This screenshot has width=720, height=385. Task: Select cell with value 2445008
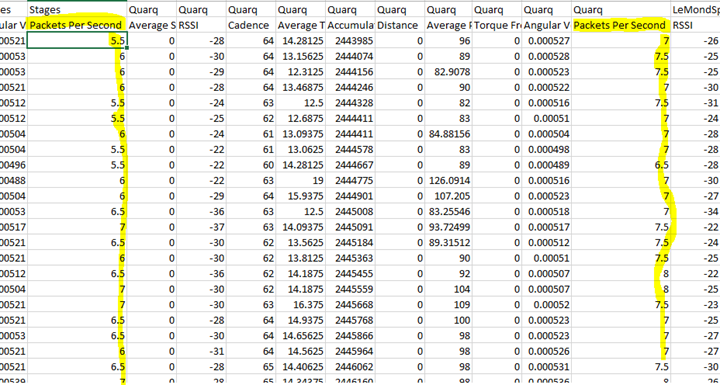point(350,212)
